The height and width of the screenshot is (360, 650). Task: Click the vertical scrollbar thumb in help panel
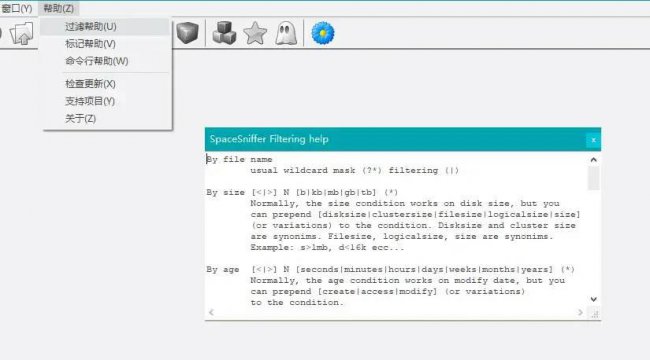click(x=594, y=178)
